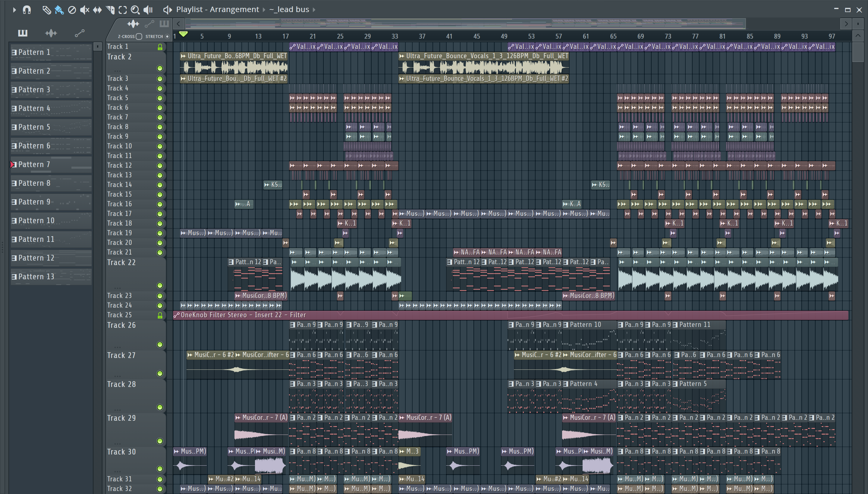This screenshot has height=494, width=868.
Task: Open the ~_lead bus breadcrumb arrow menu
Action: pos(314,10)
